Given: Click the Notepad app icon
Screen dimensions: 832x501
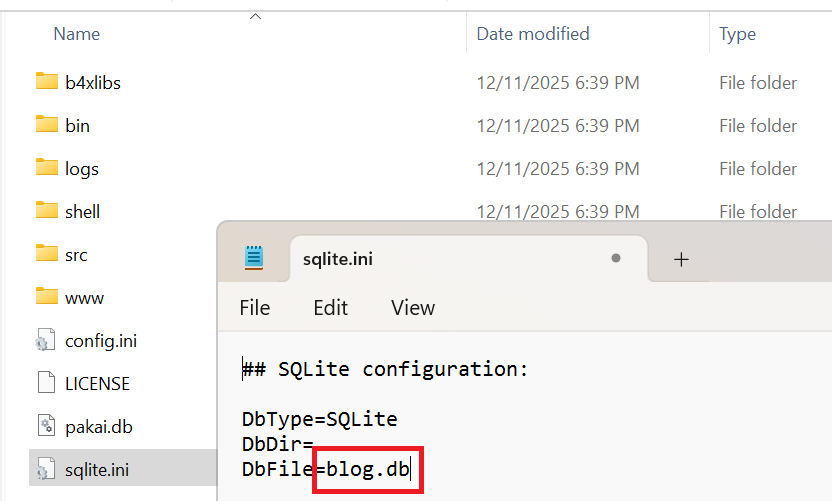Looking at the screenshot, I should [x=254, y=258].
